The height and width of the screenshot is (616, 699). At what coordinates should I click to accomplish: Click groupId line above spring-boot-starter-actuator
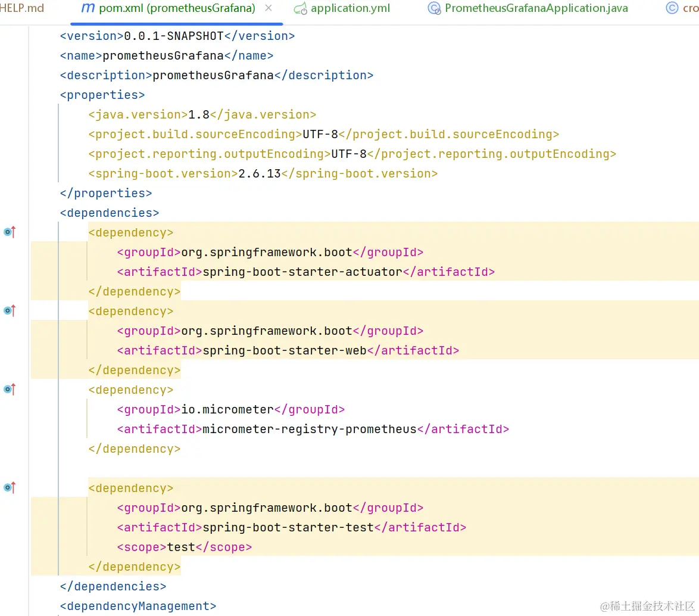point(270,253)
